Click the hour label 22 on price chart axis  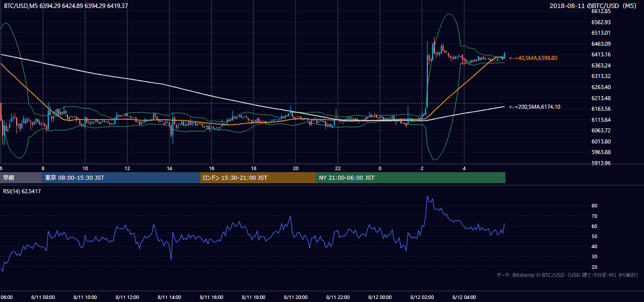338,168
